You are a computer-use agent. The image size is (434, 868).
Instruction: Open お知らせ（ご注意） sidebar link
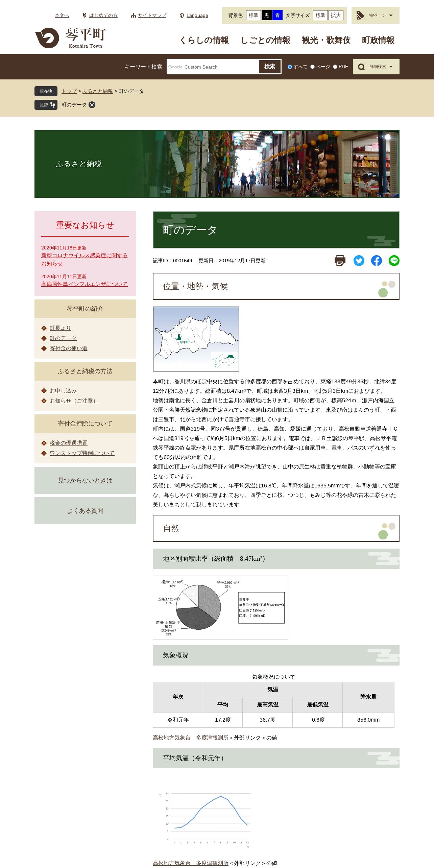click(x=74, y=401)
